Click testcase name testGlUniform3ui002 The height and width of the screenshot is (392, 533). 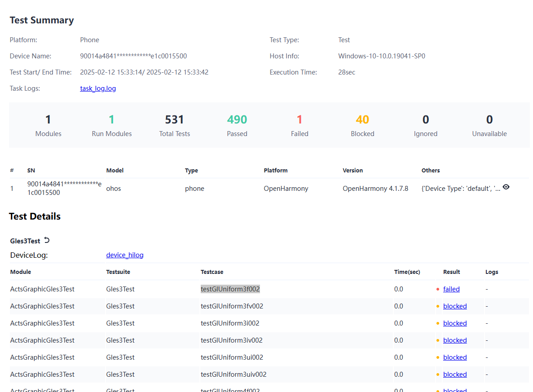click(232, 357)
